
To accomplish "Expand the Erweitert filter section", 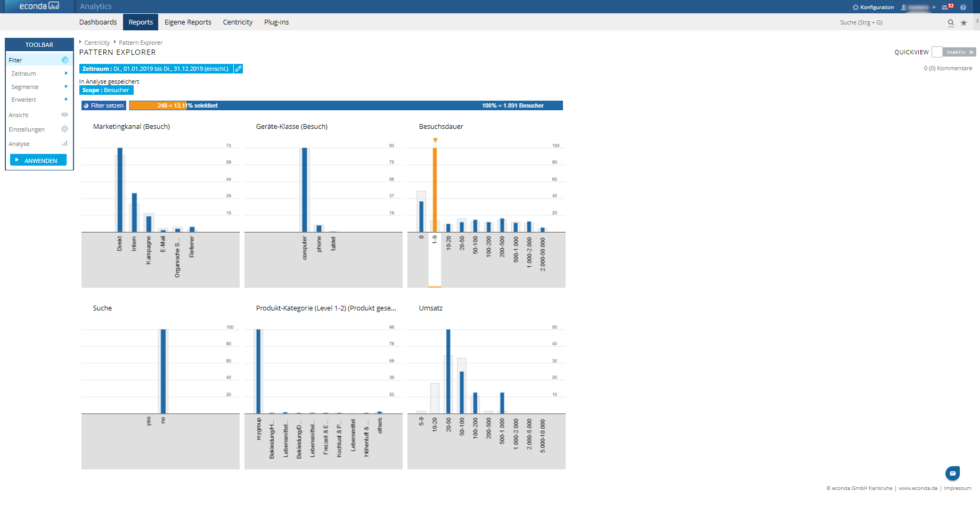I will pos(39,100).
